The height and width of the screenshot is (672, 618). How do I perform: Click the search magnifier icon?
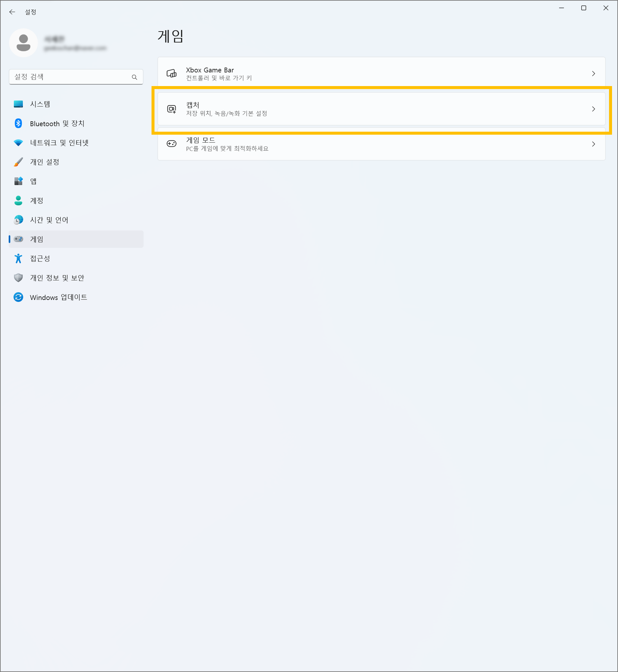[134, 77]
